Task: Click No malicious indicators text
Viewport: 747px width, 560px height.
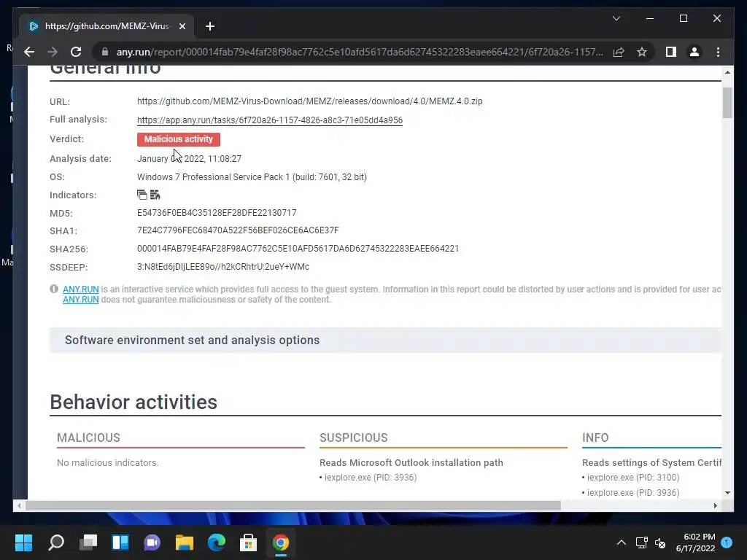Action: click(108, 462)
